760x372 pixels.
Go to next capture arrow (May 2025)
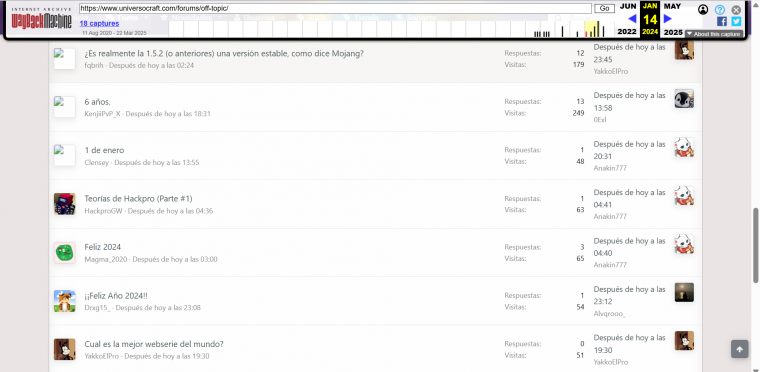pyautogui.click(x=668, y=19)
